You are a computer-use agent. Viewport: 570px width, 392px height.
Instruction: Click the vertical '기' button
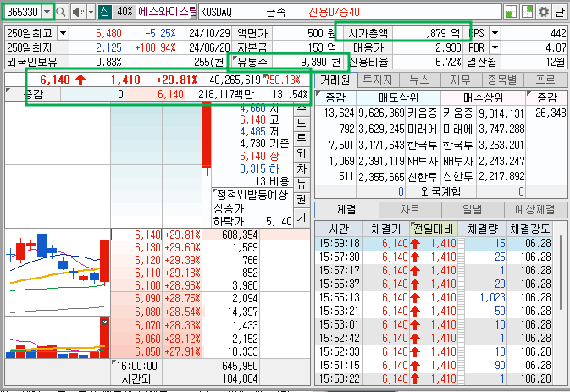tap(302, 218)
